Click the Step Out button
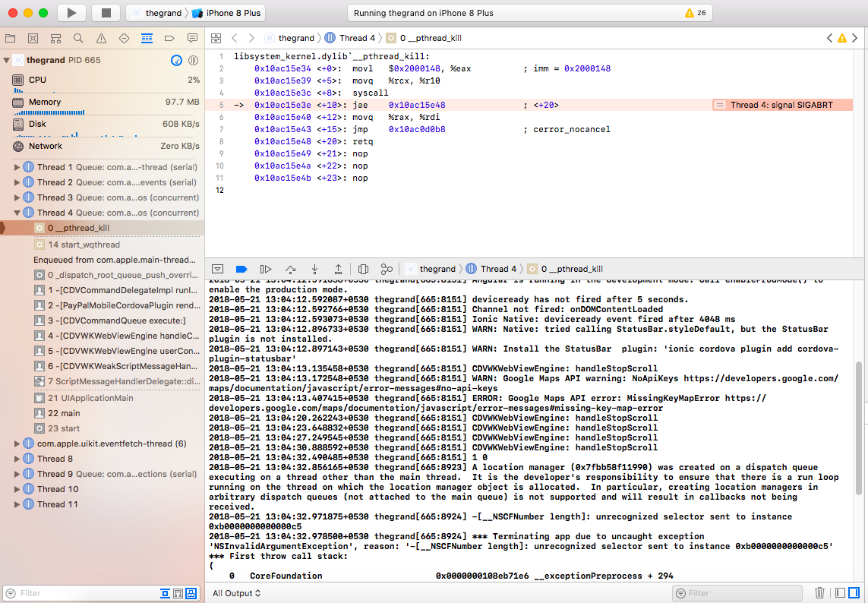 (x=338, y=269)
